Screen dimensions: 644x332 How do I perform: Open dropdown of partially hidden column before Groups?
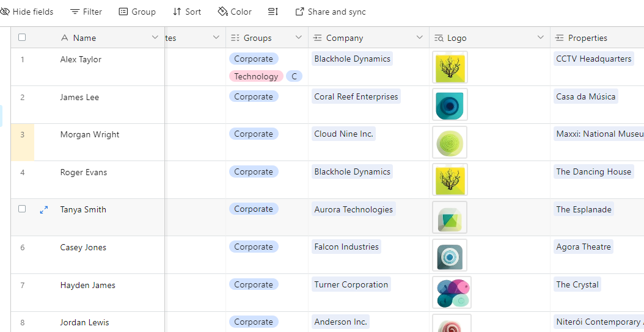216,37
